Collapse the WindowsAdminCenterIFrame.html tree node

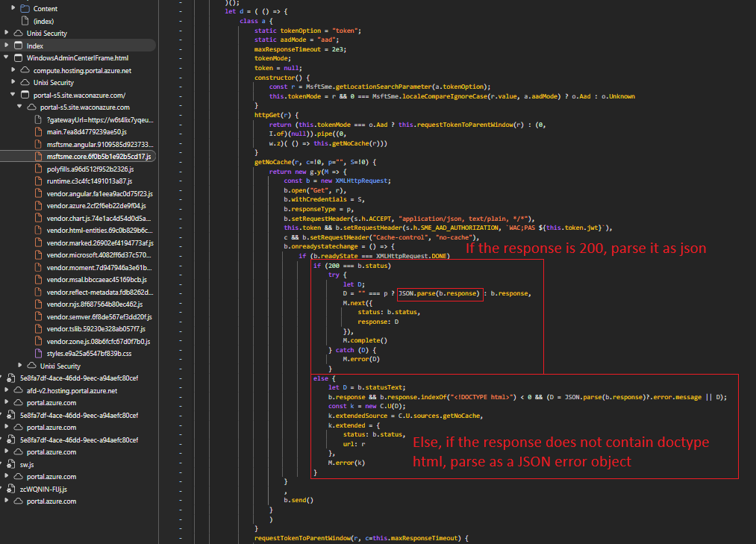coord(7,57)
